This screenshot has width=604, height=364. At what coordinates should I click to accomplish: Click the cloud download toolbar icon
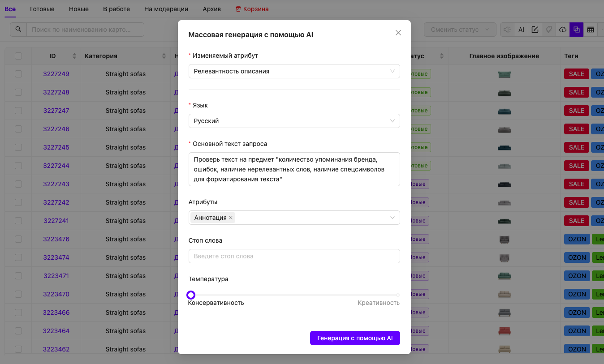(x=563, y=30)
